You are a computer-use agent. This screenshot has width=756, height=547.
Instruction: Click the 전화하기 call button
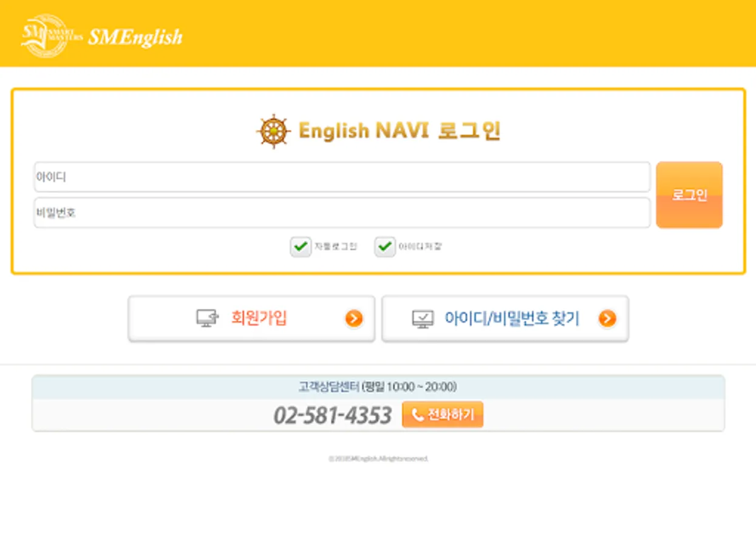[x=443, y=415]
